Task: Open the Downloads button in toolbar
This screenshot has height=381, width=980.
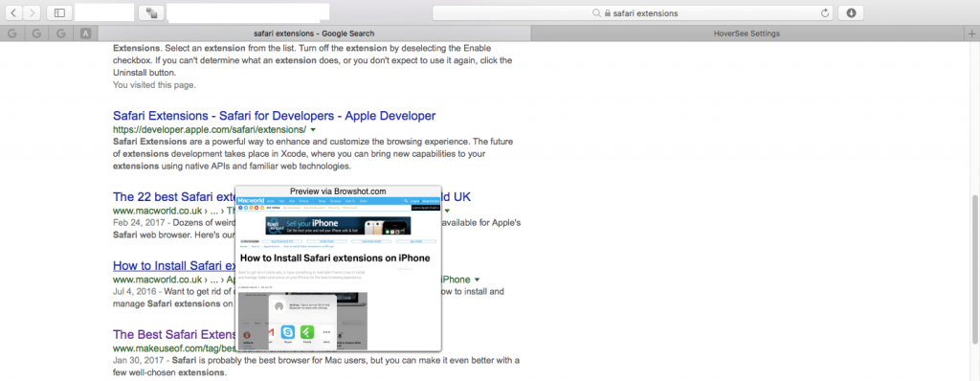Action: click(851, 12)
